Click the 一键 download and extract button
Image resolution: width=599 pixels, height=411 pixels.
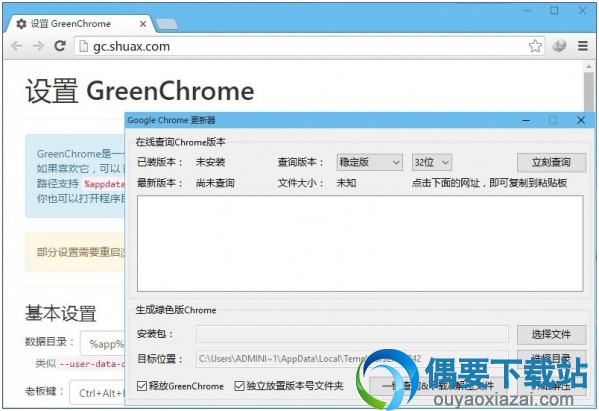tap(438, 386)
